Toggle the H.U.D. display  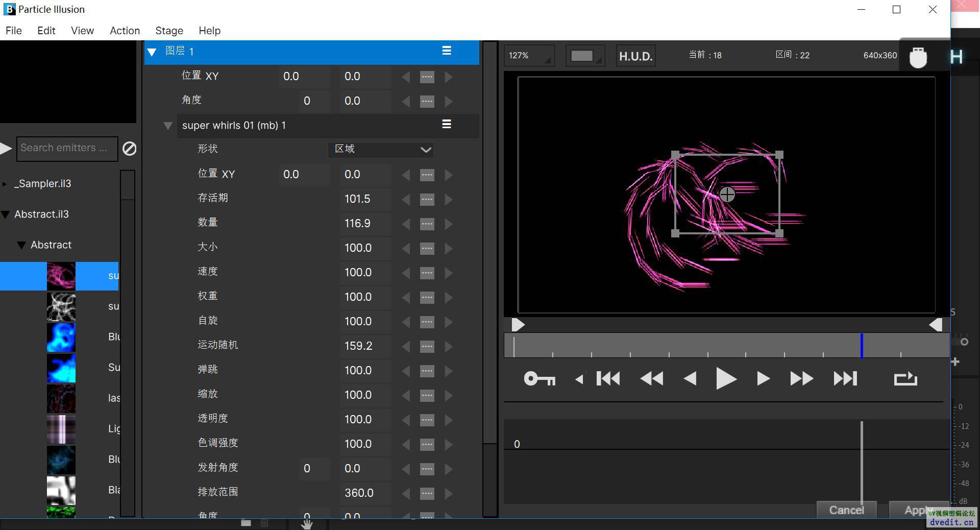tap(635, 56)
